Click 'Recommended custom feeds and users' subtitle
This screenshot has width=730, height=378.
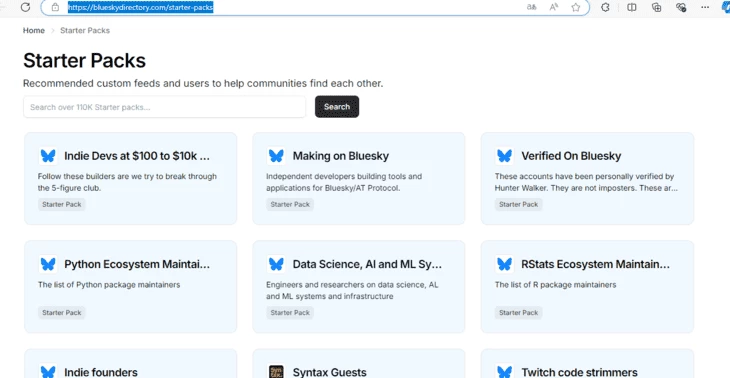pos(203,84)
